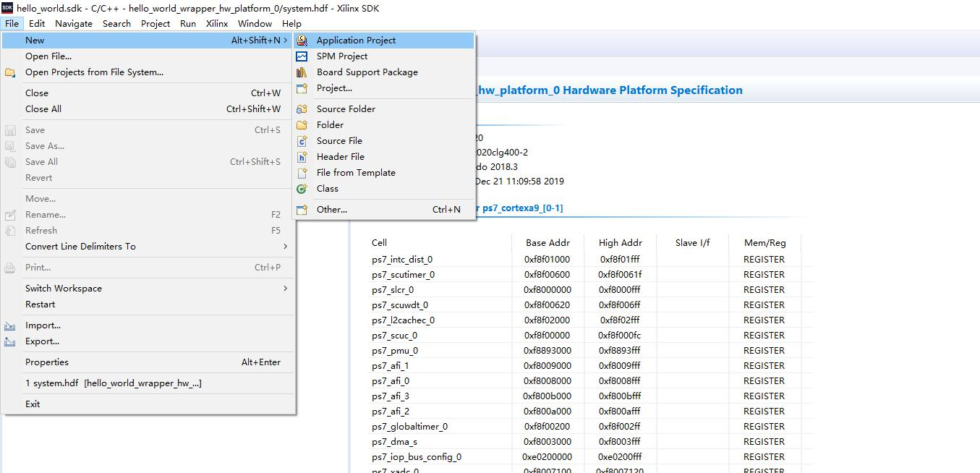This screenshot has height=473, width=980.
Task: Click the SPM Project icon
Action: pyautogui.click(x=302, y=56)
